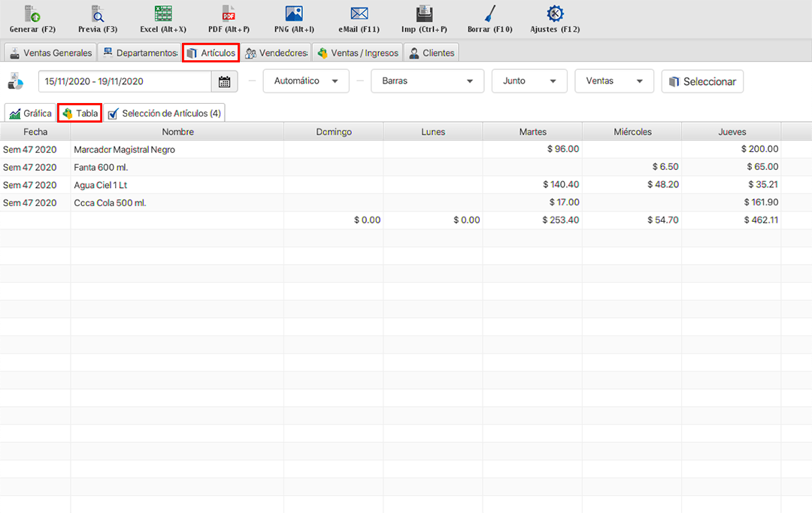812x513 pixels.
Task: Export the report as PDF
Action: 229,14
